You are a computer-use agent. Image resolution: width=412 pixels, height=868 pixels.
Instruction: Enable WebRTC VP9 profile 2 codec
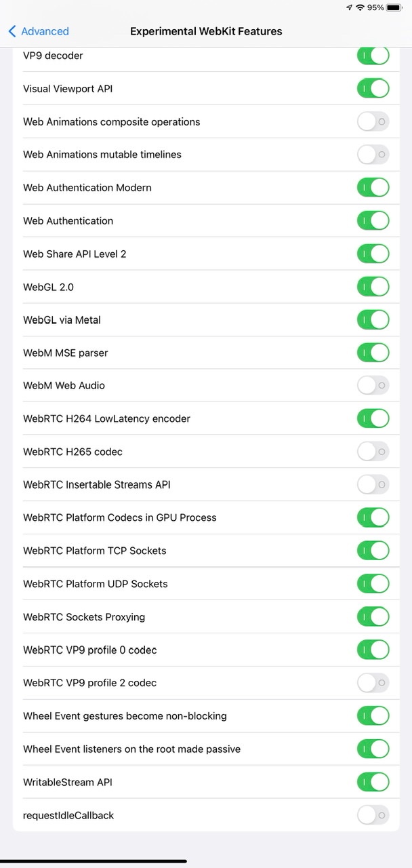[373, 683]
